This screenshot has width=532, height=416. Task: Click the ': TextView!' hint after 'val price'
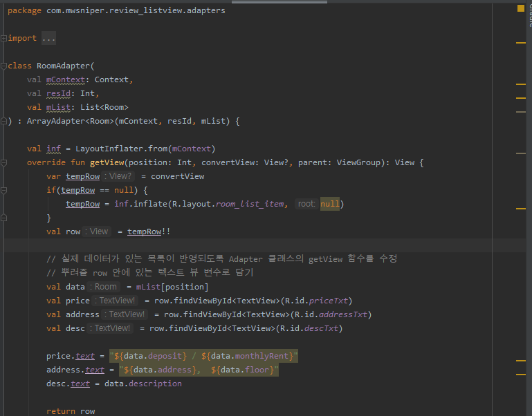(116, 301)
